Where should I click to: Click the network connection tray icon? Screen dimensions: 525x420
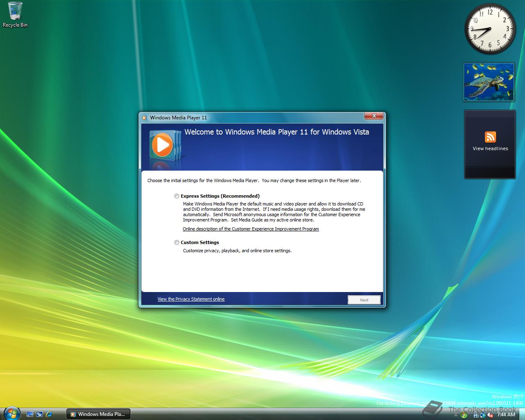point(483,415)
